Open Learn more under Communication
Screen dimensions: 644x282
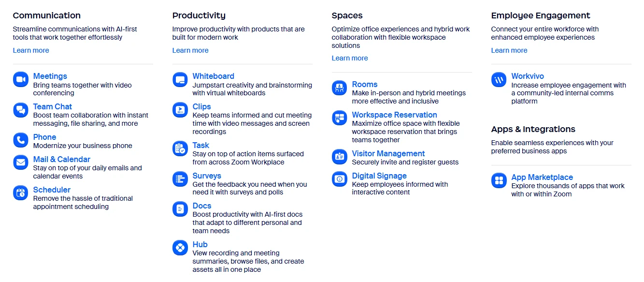(31, 50)
